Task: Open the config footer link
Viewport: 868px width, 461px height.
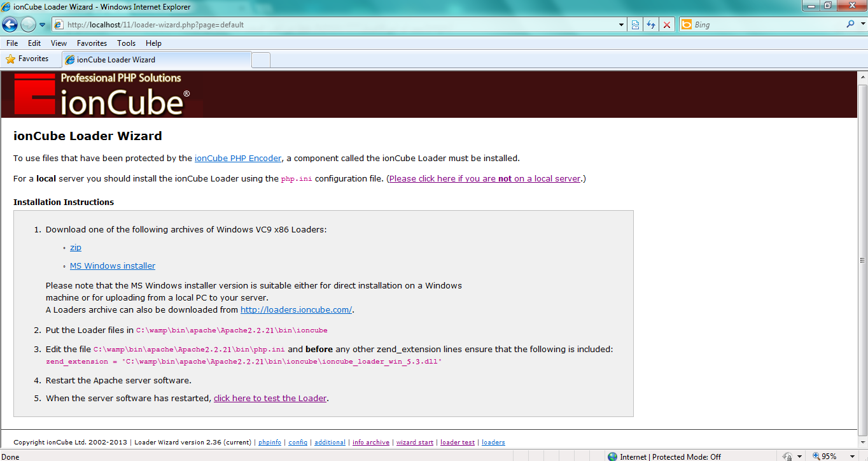Action: [x=298, y=442]
